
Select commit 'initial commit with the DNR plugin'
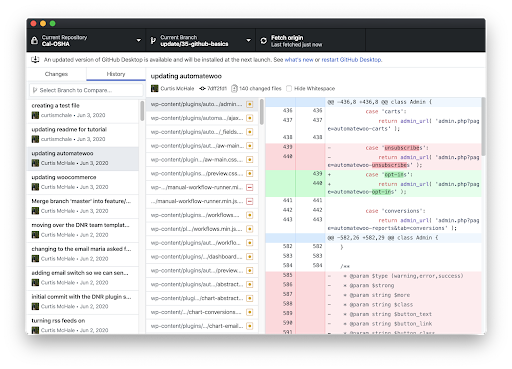tap(83, 302)
